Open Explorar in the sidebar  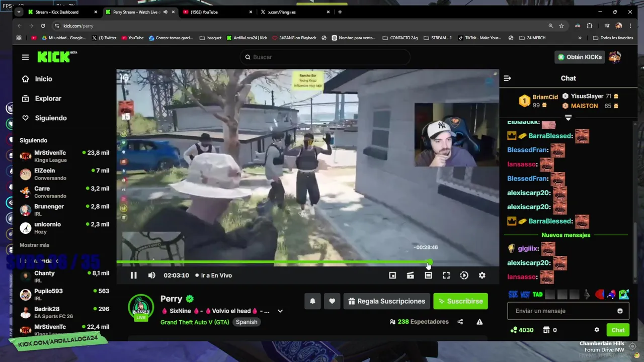(42, 99)
